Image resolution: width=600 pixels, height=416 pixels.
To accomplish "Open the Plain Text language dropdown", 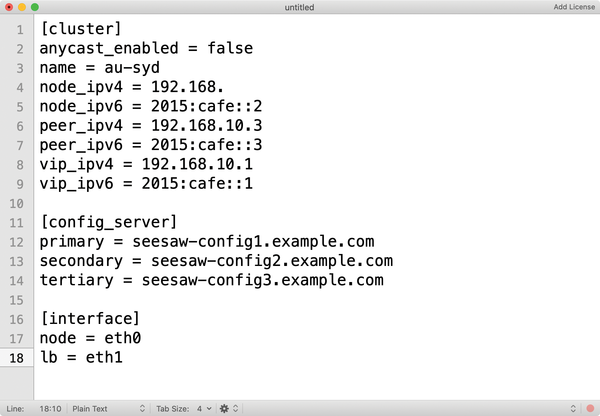I will coord(109,408).
